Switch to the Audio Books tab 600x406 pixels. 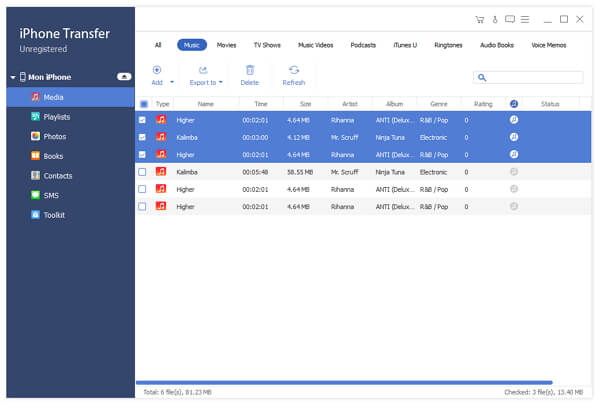pyautogui.click(x=497, y=45)
